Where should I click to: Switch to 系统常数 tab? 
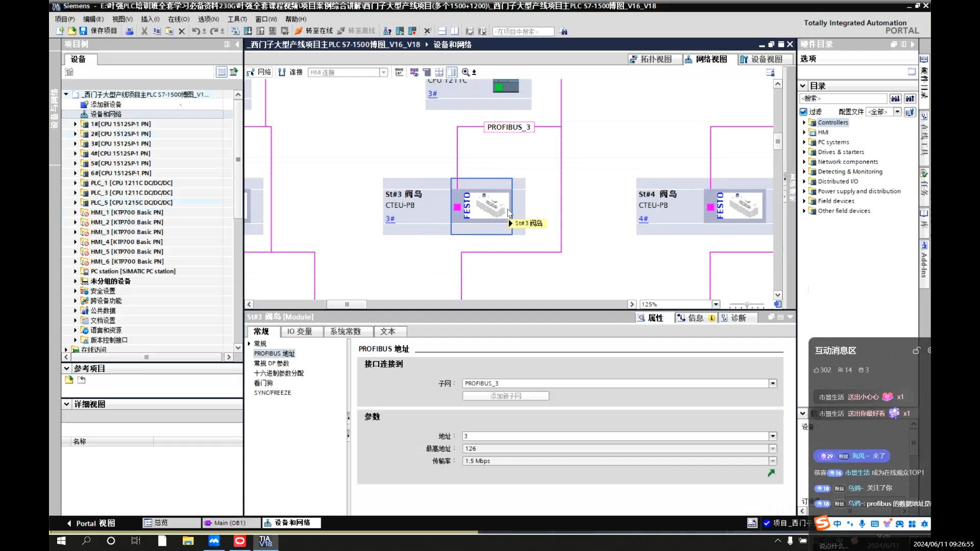click(x=345, y=330)
